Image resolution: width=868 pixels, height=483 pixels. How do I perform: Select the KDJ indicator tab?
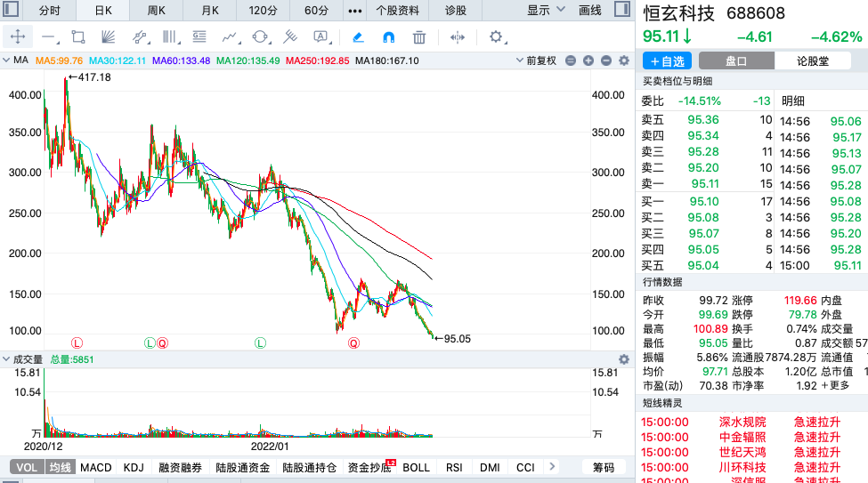(x=134, y=468)
